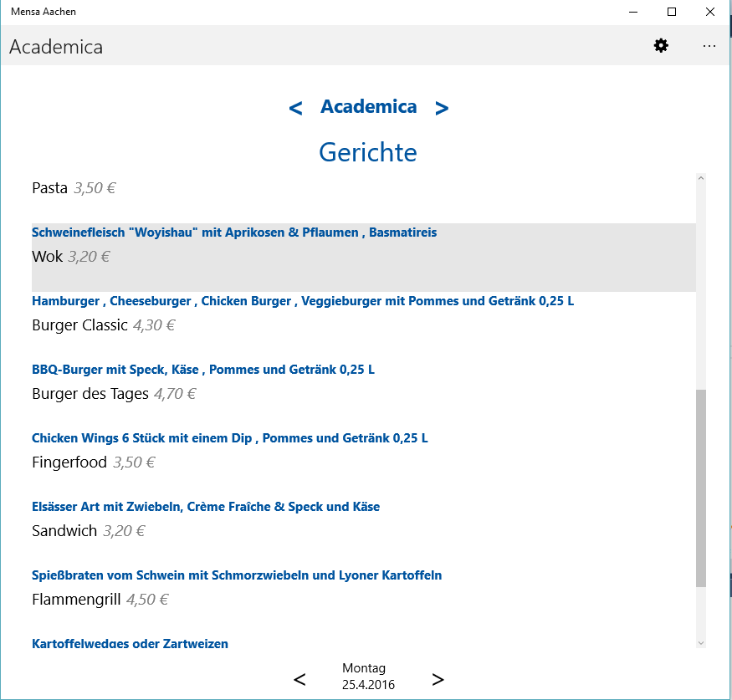The width and height of the screenshot is (732, 700).
Task: Click the vertical scrollbar thumb
Action: pyautogui.click(x=700, y=488)
